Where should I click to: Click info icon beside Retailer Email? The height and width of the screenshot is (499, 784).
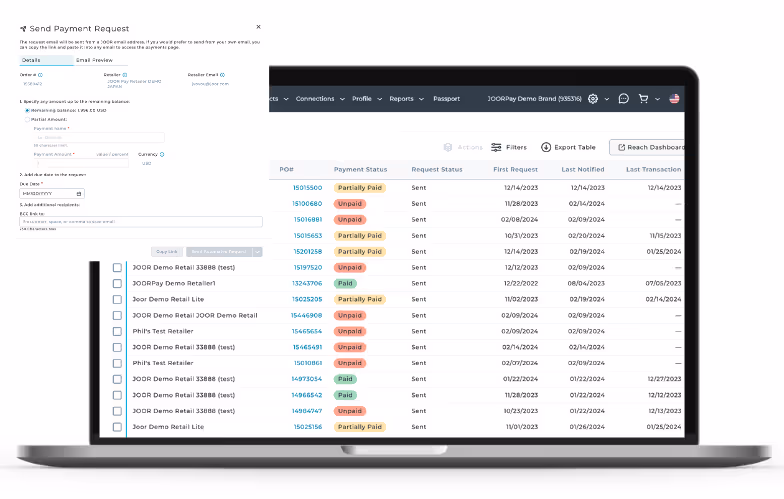pos(222,75)
